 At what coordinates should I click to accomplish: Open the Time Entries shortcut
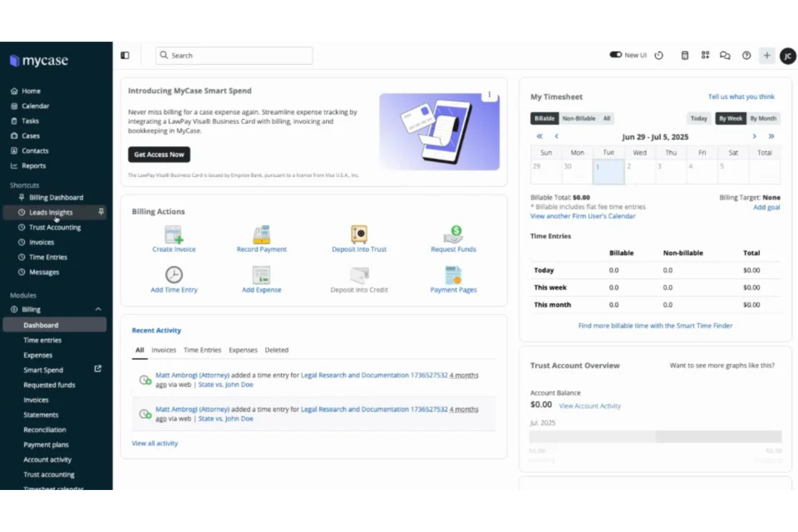click(x=48, y=257)
